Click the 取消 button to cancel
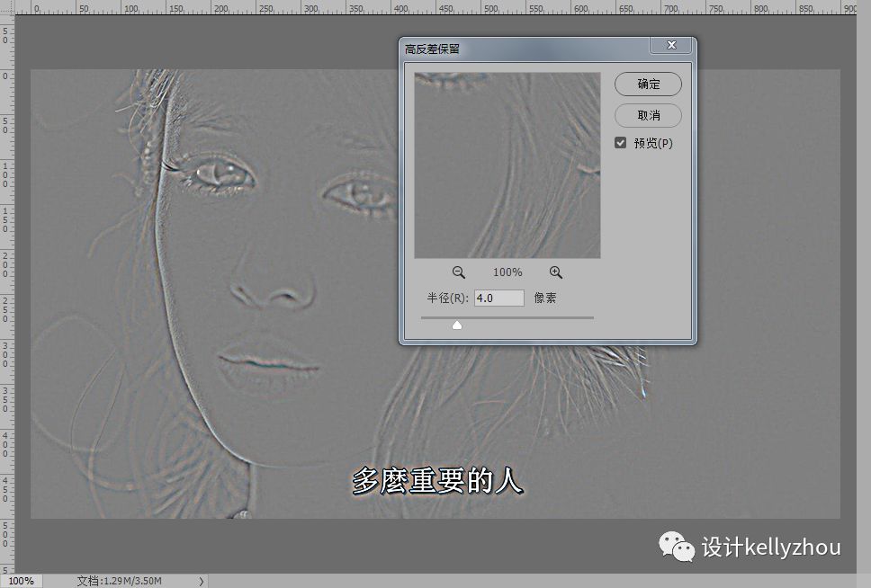This screenshot has height=588, width=871. point(648,115)
